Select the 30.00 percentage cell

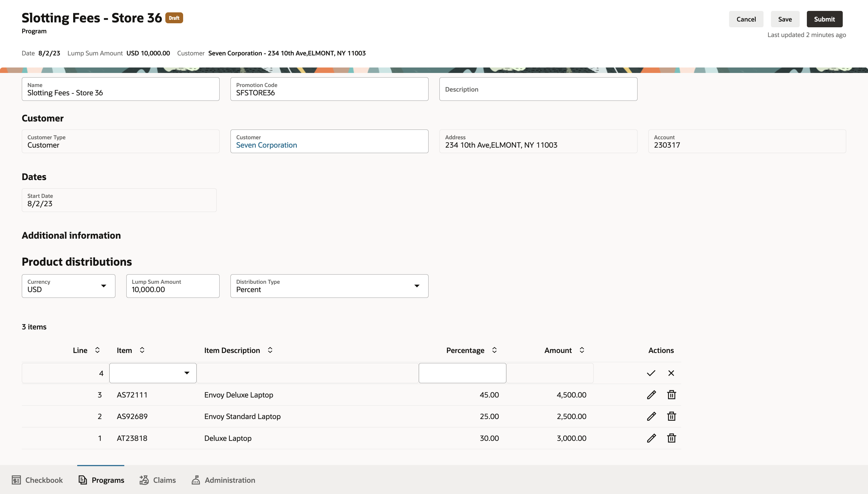(489, 438)
